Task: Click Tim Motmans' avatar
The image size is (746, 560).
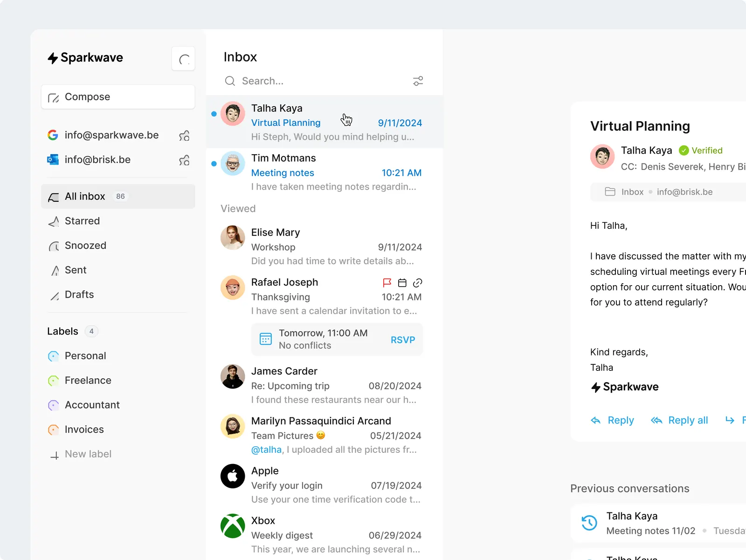Action: point(233,164)
